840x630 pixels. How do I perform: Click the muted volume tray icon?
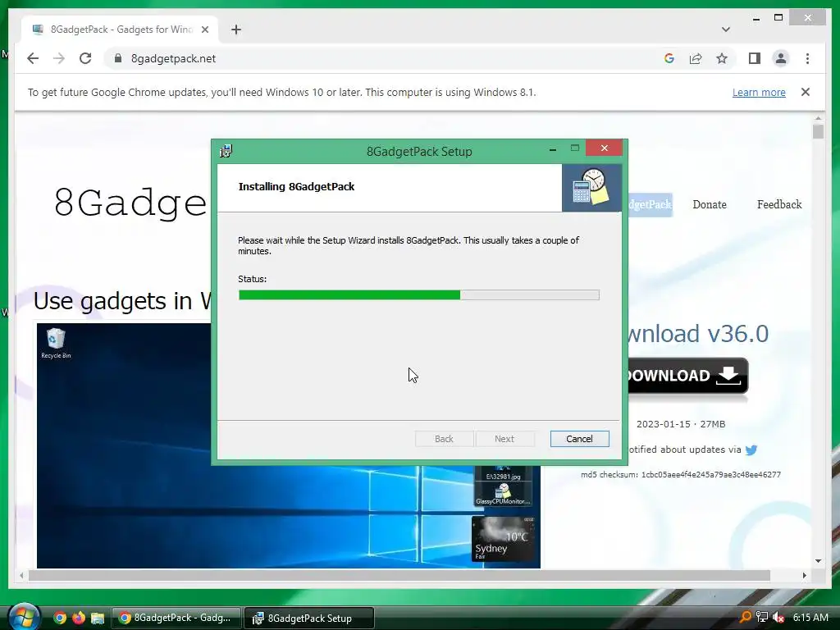click(x=778, y=617)
